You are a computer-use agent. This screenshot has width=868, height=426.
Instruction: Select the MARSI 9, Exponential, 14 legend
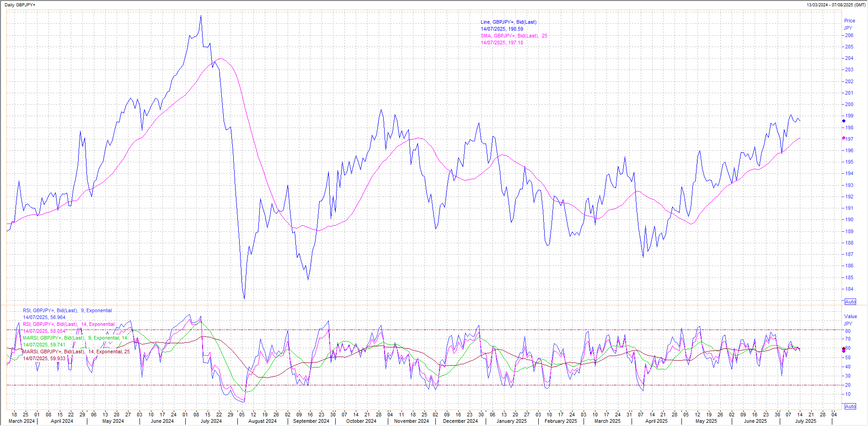click(x=75, y=338)
